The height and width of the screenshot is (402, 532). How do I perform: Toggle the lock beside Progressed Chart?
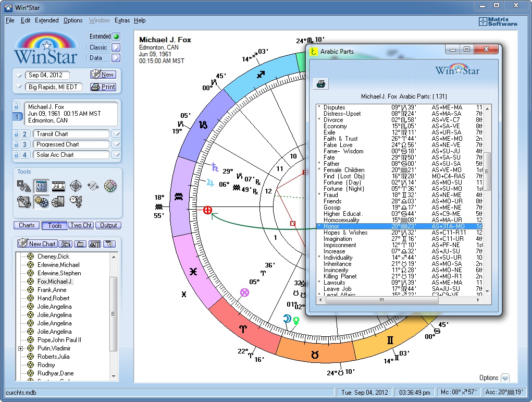tap(16, 144)
